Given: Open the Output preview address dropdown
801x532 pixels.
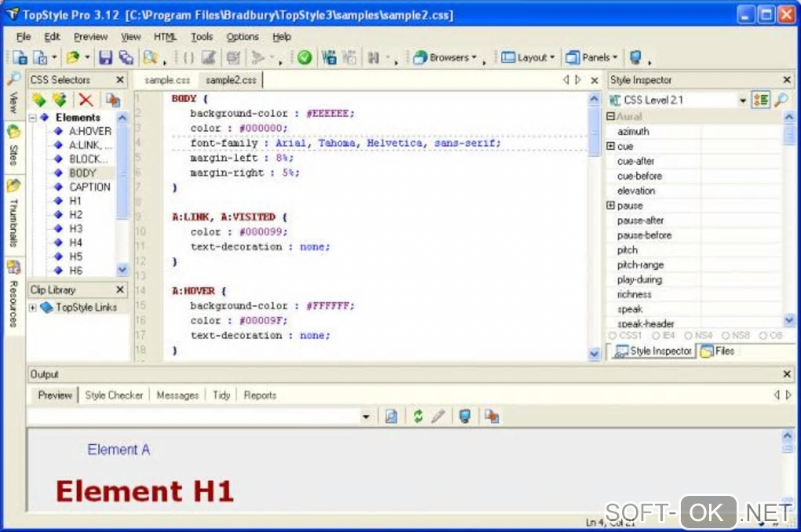Looking at the screenshot, I should pos(366,417).
